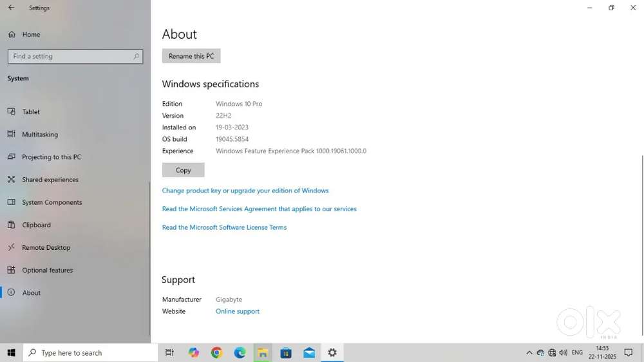This screenshot has height=362, width=644.
Task: Click the Home icon in the sidebar
Action: click(x=11, y=34)
